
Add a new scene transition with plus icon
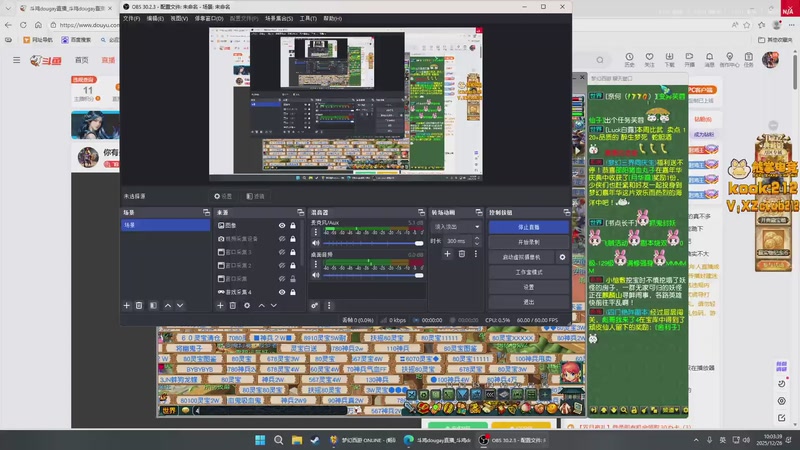[447, 254]
